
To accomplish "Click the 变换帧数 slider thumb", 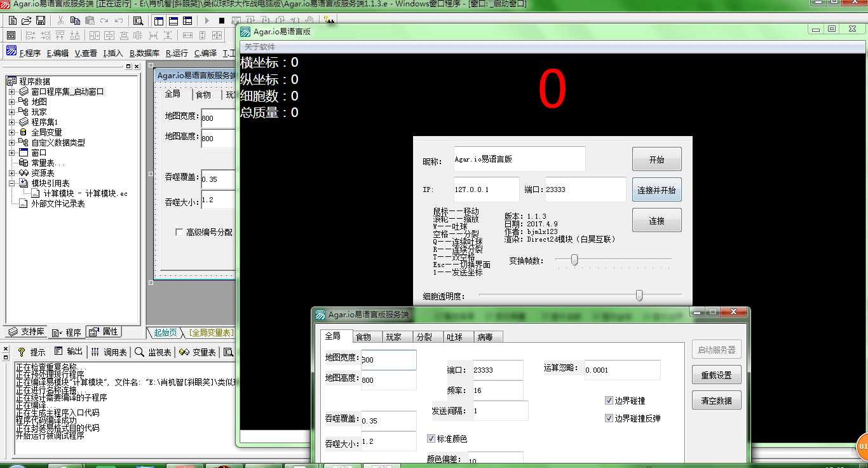I will 574,259.
